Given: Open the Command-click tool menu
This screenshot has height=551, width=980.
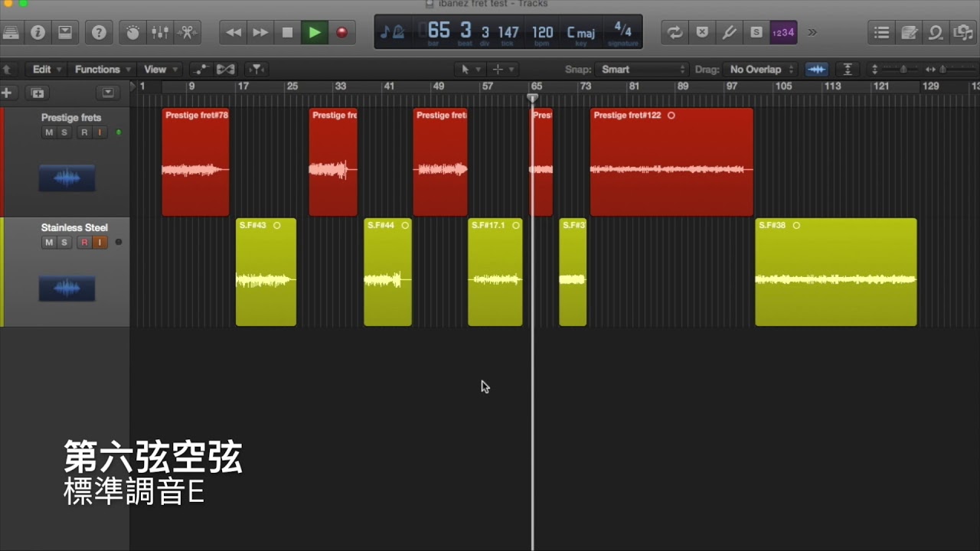Looking at the screenshot, I should [x=503, y=69].
